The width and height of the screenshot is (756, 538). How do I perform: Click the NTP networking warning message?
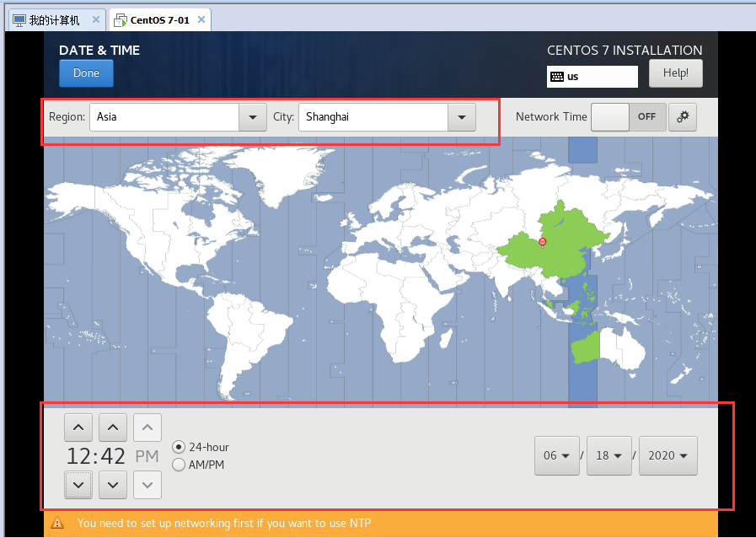pos(224,524)
